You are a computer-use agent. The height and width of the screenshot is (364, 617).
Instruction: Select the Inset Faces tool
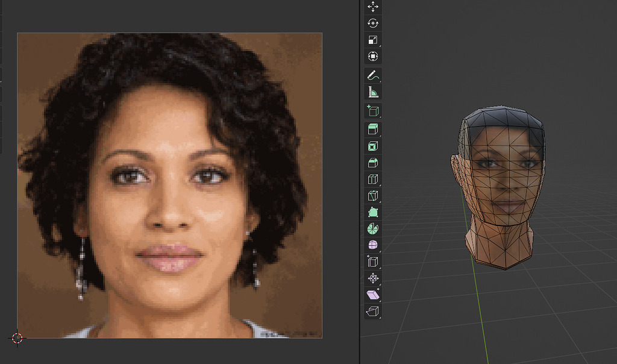(373, 145)
